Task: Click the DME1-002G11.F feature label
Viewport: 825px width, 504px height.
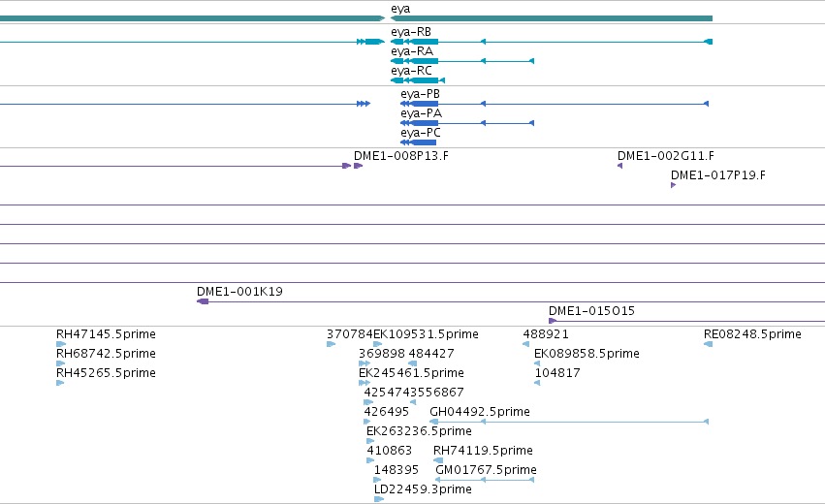Action: point(666,156)
